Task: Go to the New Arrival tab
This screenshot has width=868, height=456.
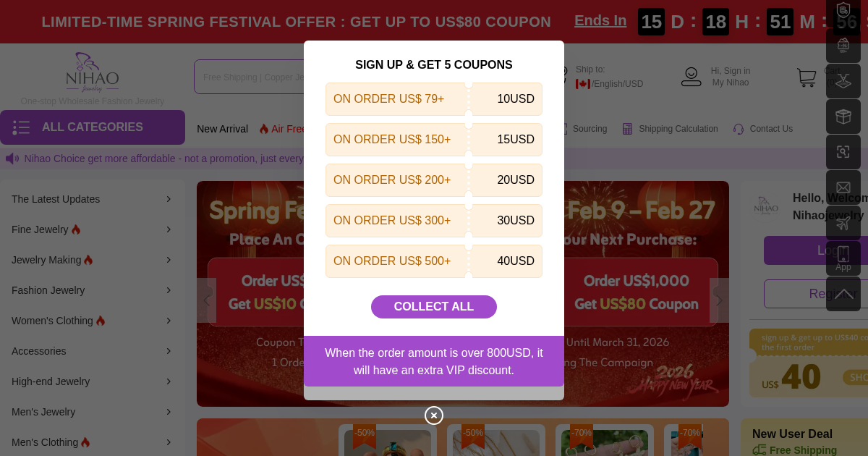Action: pyautogui.click(x=222, y=129)
